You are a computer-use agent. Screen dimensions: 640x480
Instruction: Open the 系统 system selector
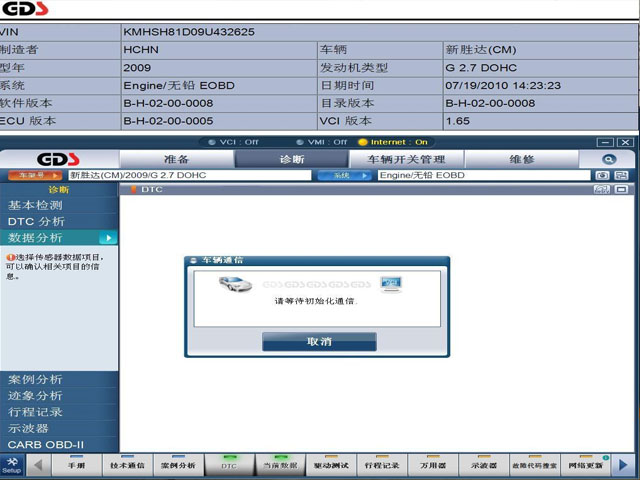point(345,175)
